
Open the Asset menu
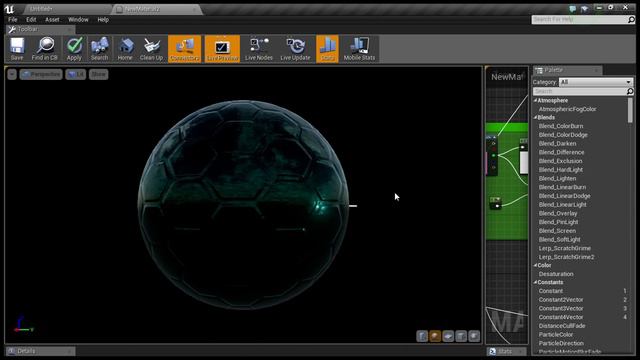[52, 20]
